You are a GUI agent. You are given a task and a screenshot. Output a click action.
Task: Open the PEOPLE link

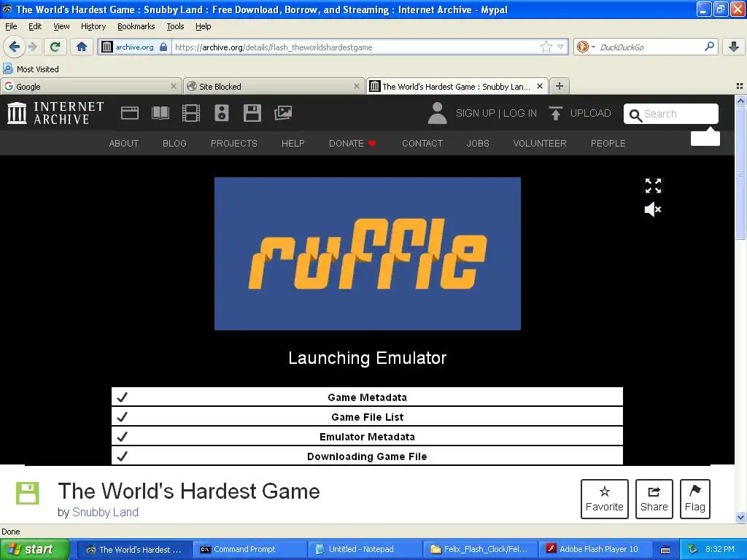click(608, 144)
